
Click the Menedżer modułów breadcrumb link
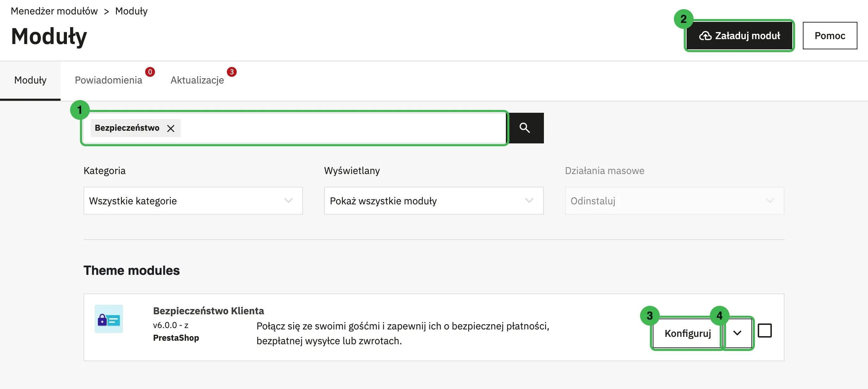[54, 11]
